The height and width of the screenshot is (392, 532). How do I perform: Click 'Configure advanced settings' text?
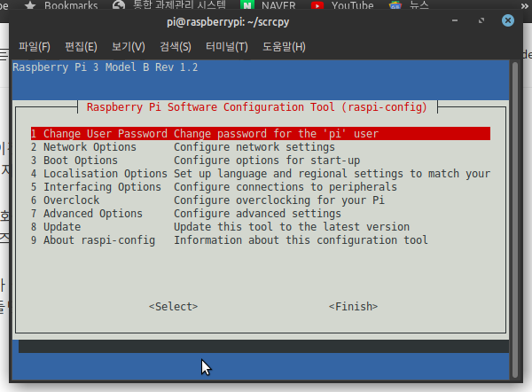coord(257,213)
